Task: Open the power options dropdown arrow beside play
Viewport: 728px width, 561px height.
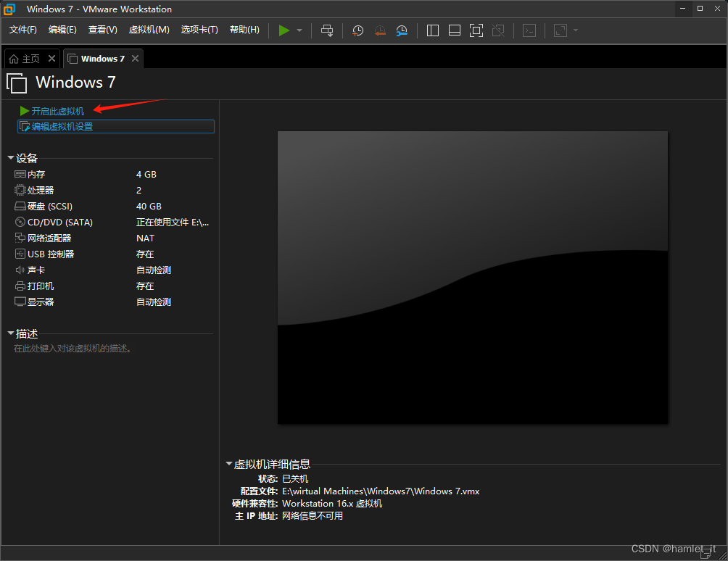Action: tap(299, 30)
